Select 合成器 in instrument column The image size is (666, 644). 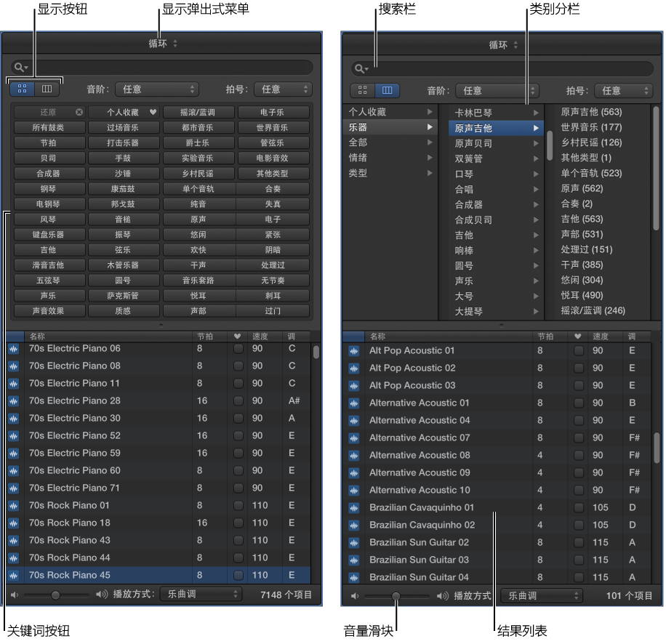[496, 205]
